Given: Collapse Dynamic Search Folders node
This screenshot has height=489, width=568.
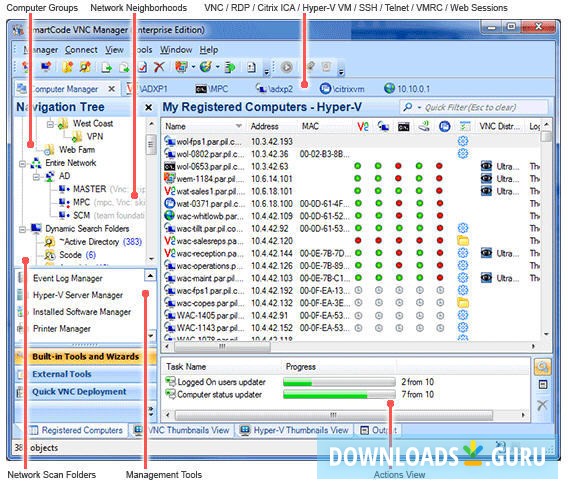Looking at the screenshot, I should [22, 229].
